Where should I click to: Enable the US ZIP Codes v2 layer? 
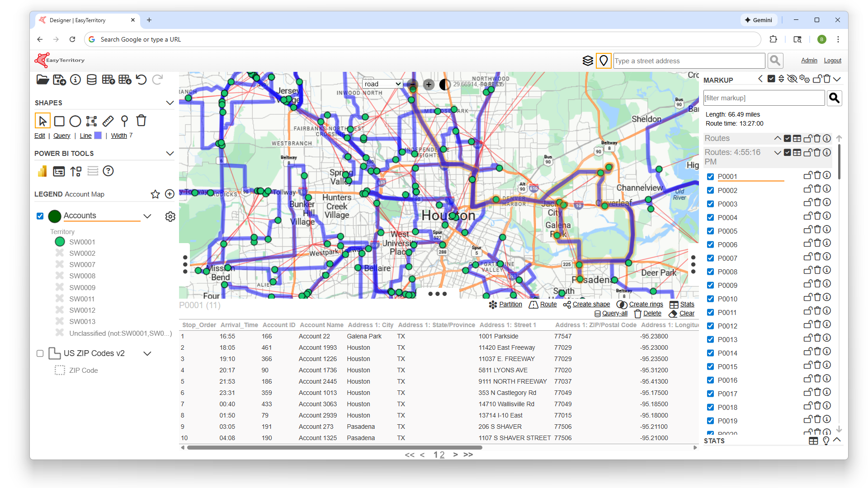(x=40, y=353)
